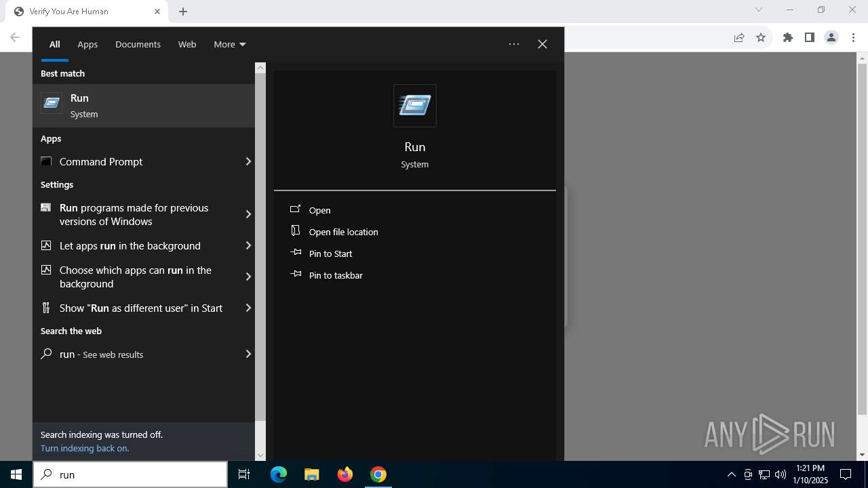Open meet now tray icon
This screenshot has width=868, height=488.
coord(748,474)
